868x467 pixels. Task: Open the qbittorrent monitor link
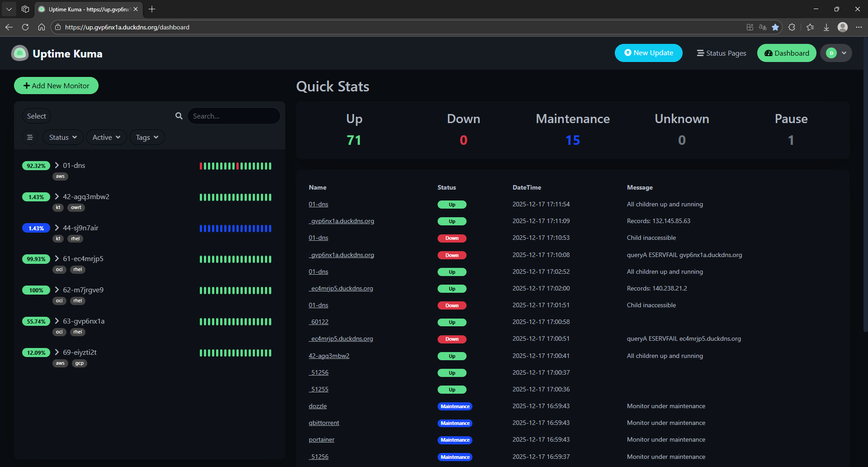coord(324,423)
